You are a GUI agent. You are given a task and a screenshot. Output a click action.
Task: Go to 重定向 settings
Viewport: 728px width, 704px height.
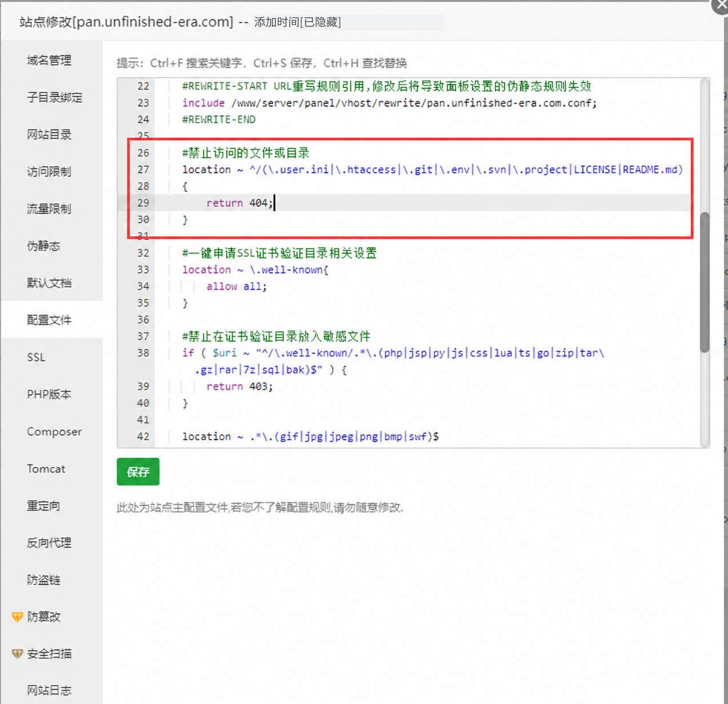tap(43, 505)
